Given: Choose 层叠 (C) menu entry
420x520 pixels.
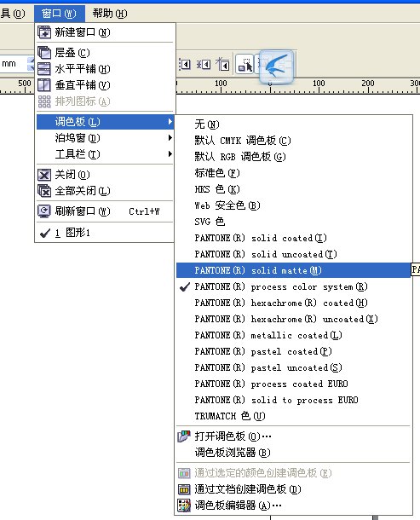Looking at the screenshot, I should 104,52.
